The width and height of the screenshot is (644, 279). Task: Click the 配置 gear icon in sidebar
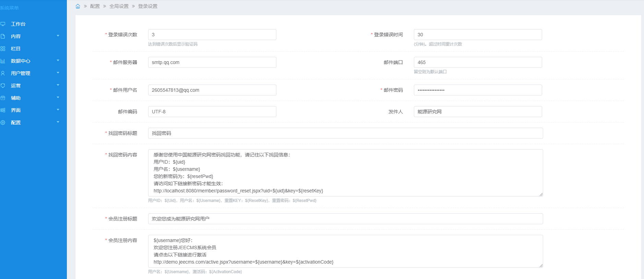[3, 123]
